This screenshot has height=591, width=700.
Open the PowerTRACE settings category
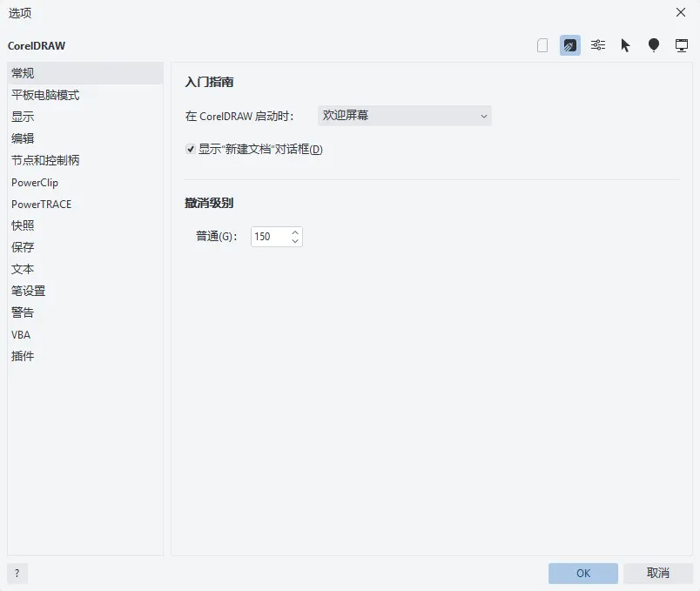[x=85, y=204]
